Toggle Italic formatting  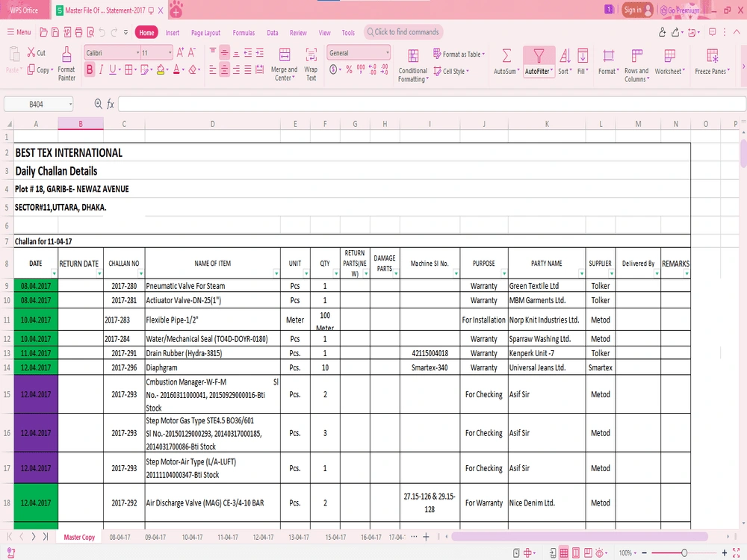click(x=101, y=70)
